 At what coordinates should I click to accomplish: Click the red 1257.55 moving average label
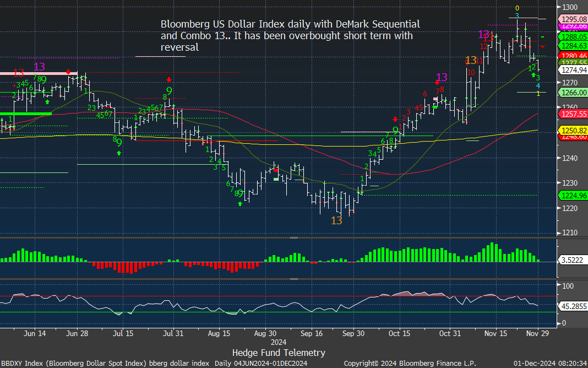[573, 114]
